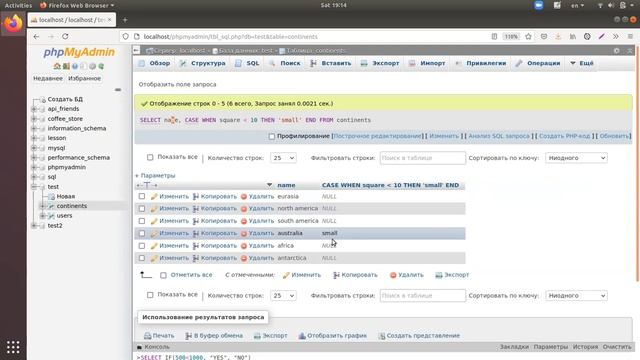Check the bottom Show all checkbox
Screen dimensions: 640x360
tap(150, 295)
